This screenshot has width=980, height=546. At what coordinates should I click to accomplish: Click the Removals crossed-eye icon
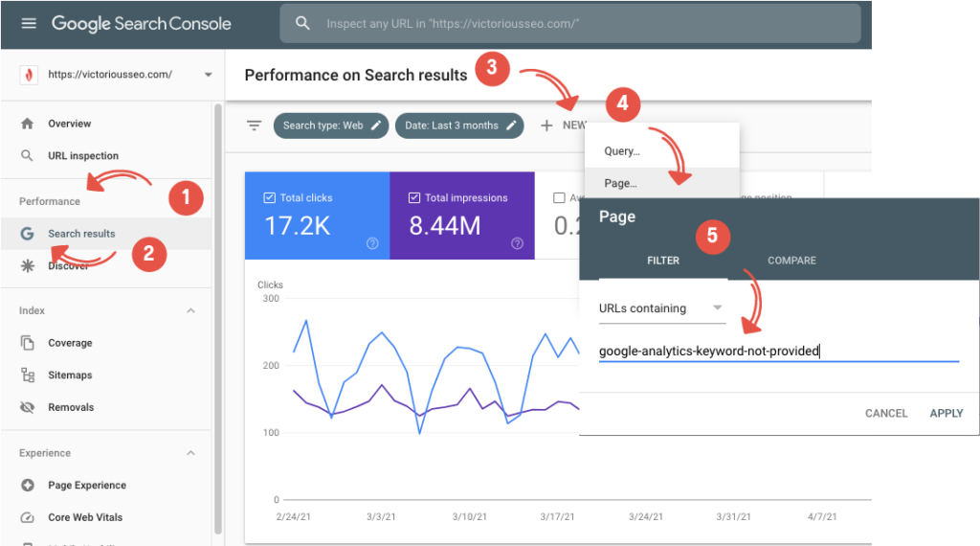27,407
